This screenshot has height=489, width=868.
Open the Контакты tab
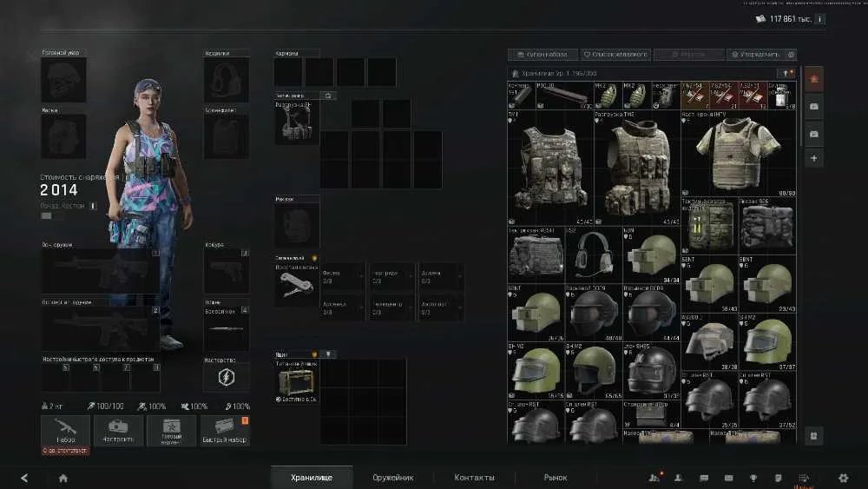click(475, 478)
